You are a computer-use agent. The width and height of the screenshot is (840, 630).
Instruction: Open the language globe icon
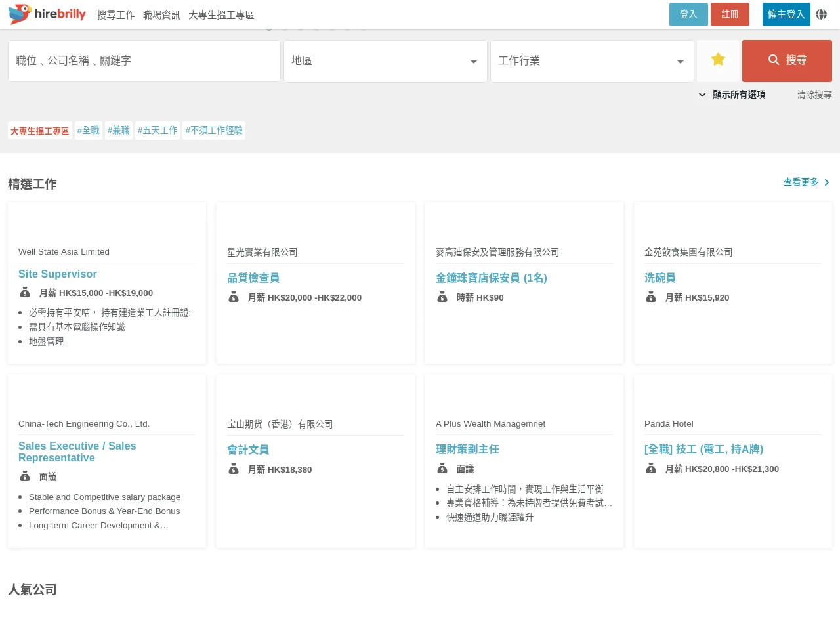(x=821, y=14)
